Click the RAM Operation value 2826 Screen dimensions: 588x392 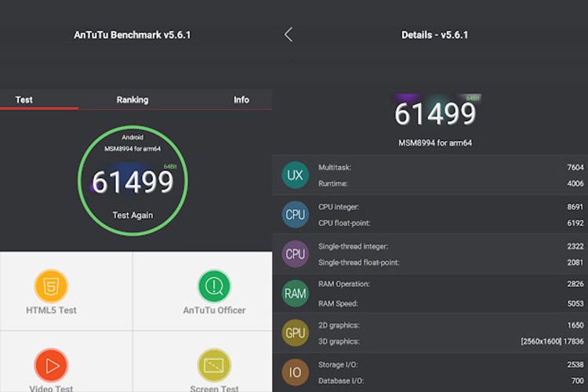click(x=575, y=284)
